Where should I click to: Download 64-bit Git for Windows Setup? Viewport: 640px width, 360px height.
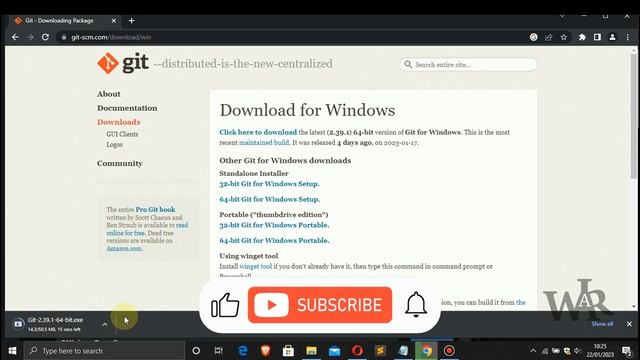pyautogui.click(x=269, y=199)
